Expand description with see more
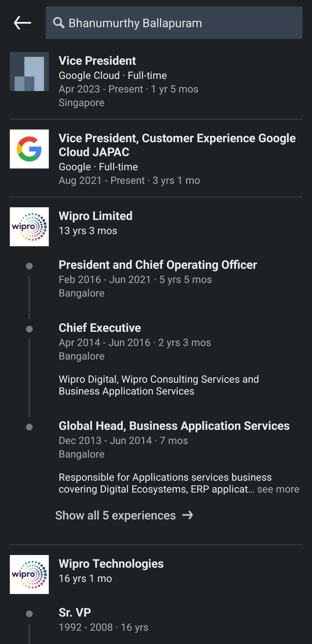Viewport: 312px width, 644px height. point(278,489)
